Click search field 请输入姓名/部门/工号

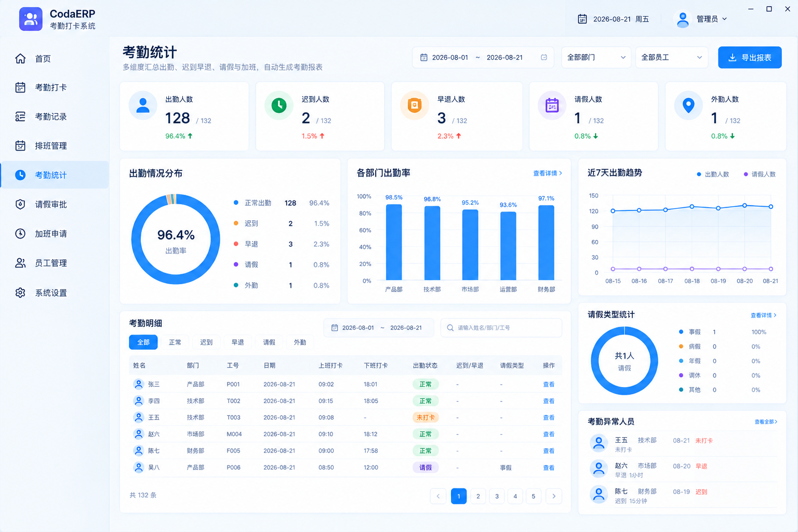501,328
